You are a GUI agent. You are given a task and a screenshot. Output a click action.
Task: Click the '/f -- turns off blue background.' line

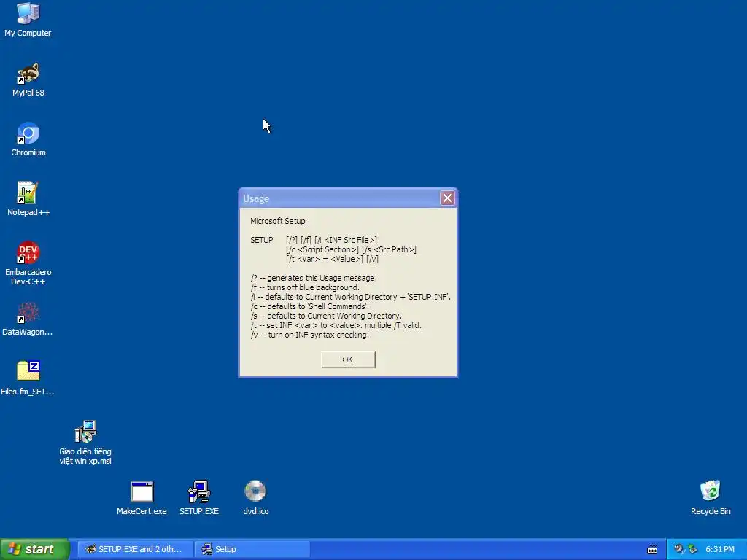(305, 287)
